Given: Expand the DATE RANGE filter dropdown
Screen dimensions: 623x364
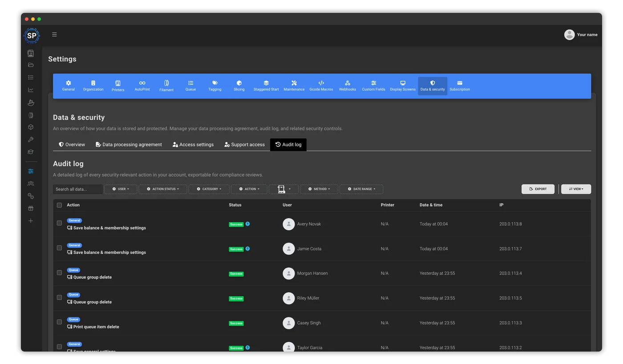Looking at the screenshot, I should click(x=361, y=189).
